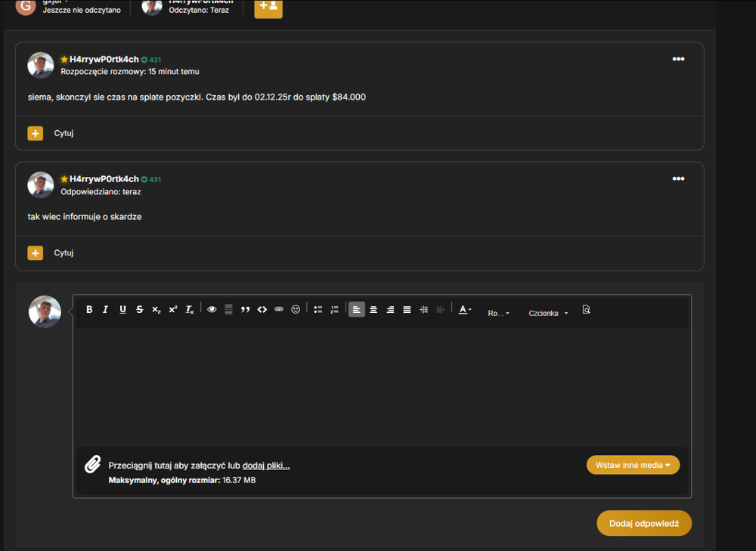Open the 'Wstaw inne media' dropdown
The width and height of the screenshot is (756, 551).
click(x=633, y=465)
